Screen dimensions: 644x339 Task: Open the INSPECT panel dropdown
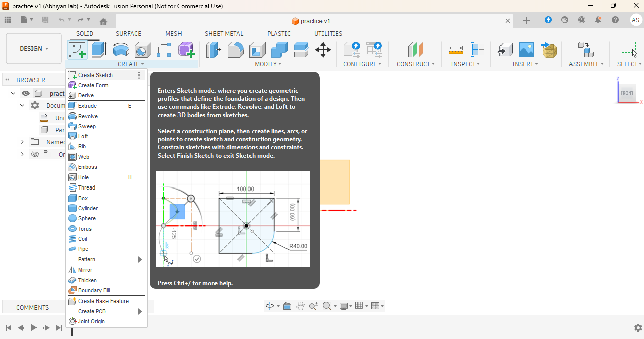(x=465, y=64)
